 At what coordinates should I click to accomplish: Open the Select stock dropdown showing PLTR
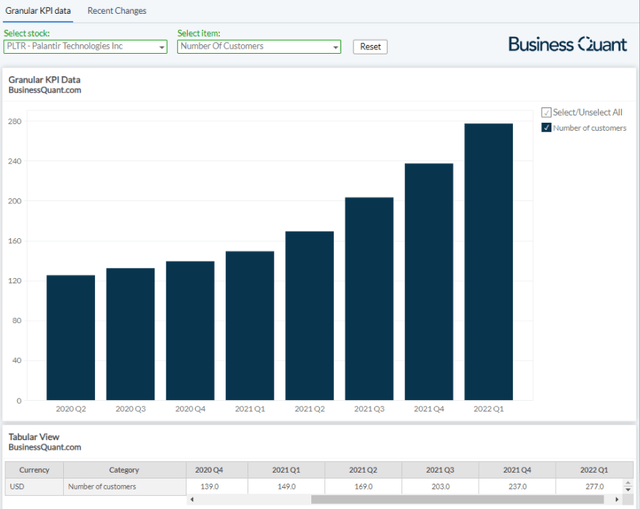click(84, 46)
